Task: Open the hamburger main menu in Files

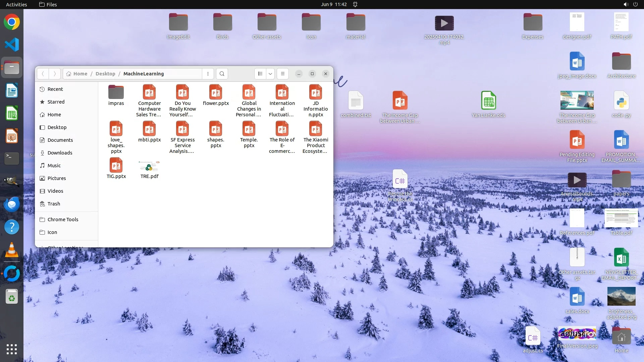Action: (283, 74)
